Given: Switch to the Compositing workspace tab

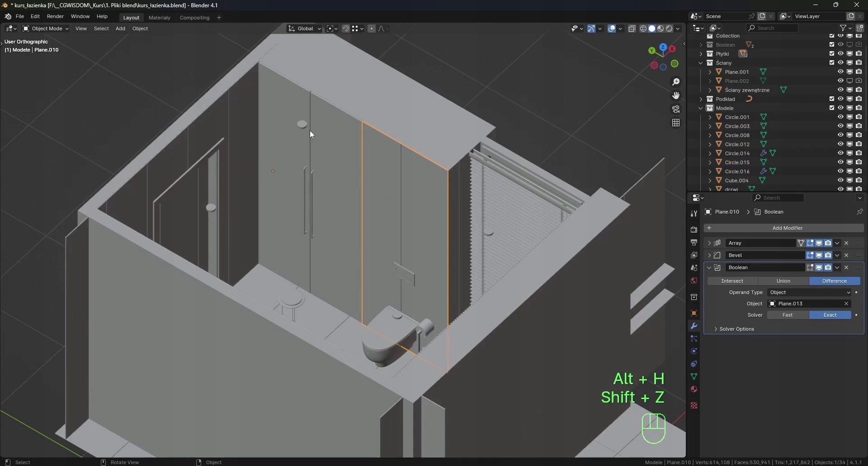Looking at the screenshot, I should tap(194, 18).
